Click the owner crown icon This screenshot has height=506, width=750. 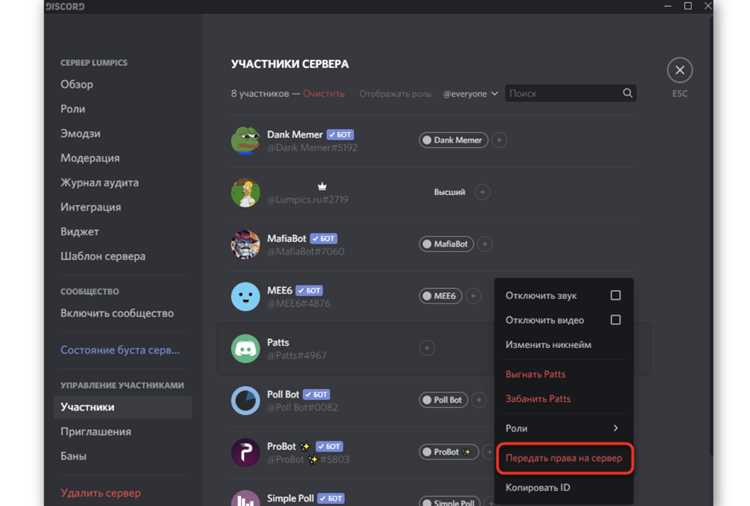coord(322,186)
